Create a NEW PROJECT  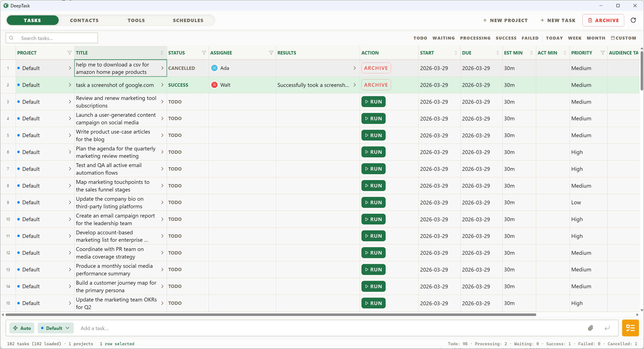pyautogui.click(x=506, y=20)
